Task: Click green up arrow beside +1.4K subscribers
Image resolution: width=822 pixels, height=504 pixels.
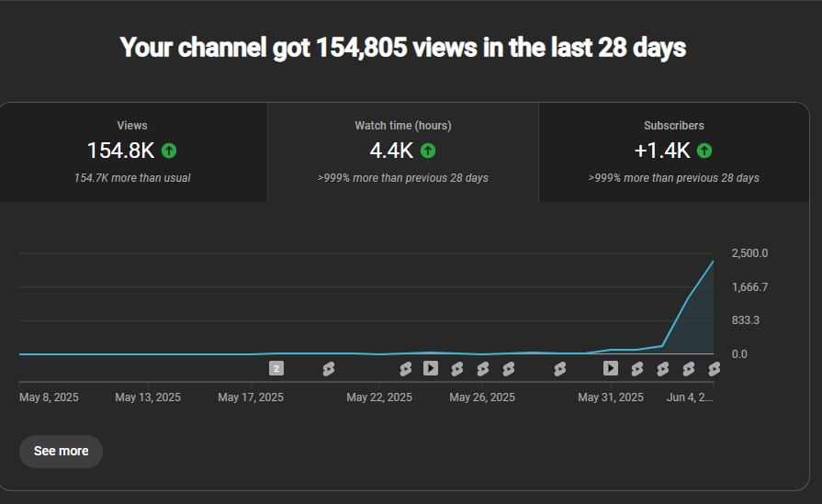Action: click(704, 151)
